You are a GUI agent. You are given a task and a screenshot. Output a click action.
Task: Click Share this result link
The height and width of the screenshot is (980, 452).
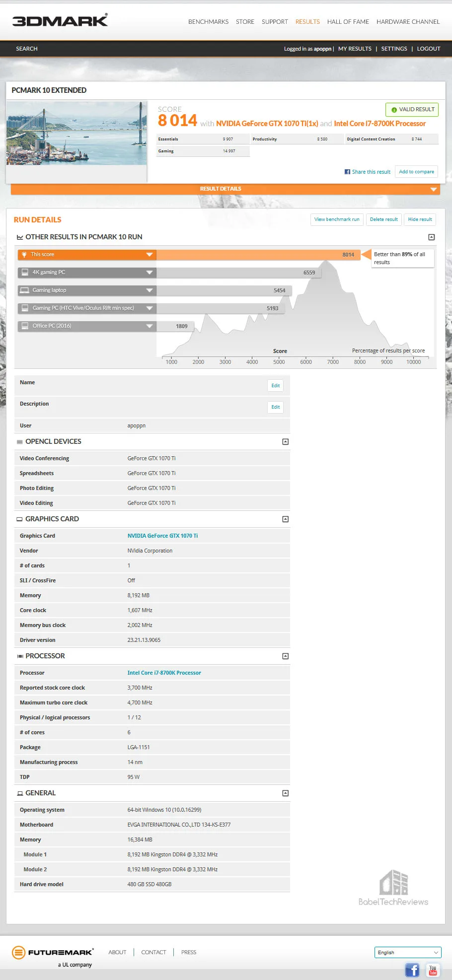point(371,172)
